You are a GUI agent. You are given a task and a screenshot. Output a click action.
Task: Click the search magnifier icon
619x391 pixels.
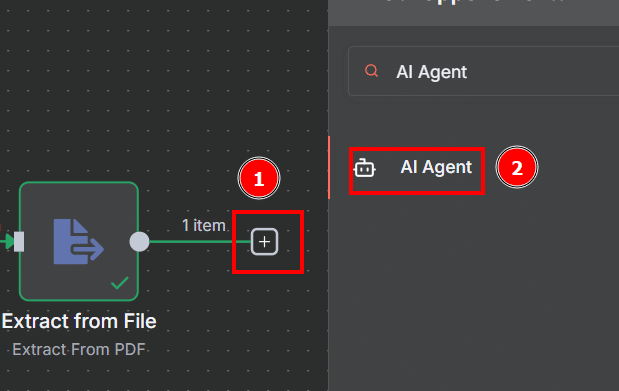pos(371,71)
